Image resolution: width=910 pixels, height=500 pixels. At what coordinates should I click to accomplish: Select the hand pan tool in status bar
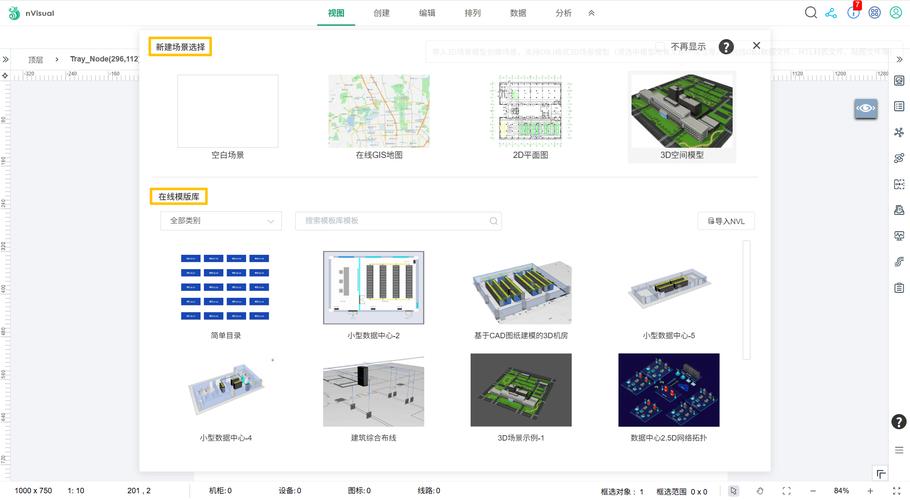pos(760,491)
